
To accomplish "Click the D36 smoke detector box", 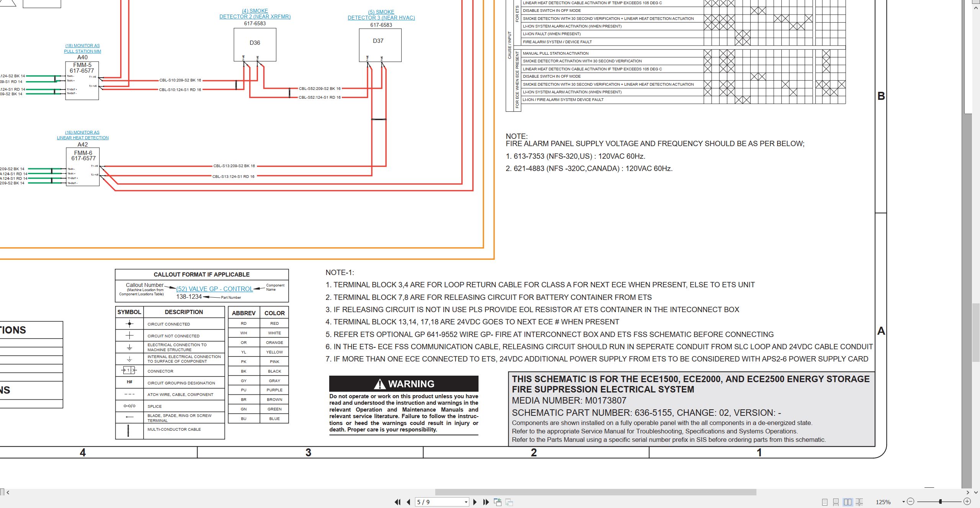I will tap(255, 44).
